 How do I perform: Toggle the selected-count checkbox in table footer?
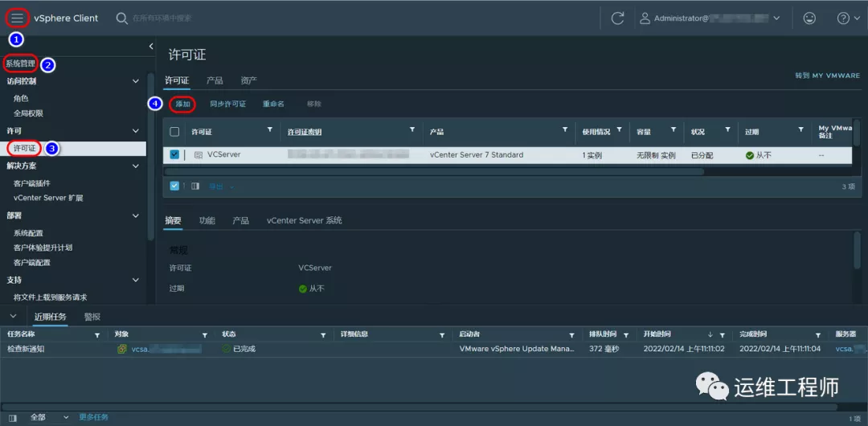click(174, 186)
